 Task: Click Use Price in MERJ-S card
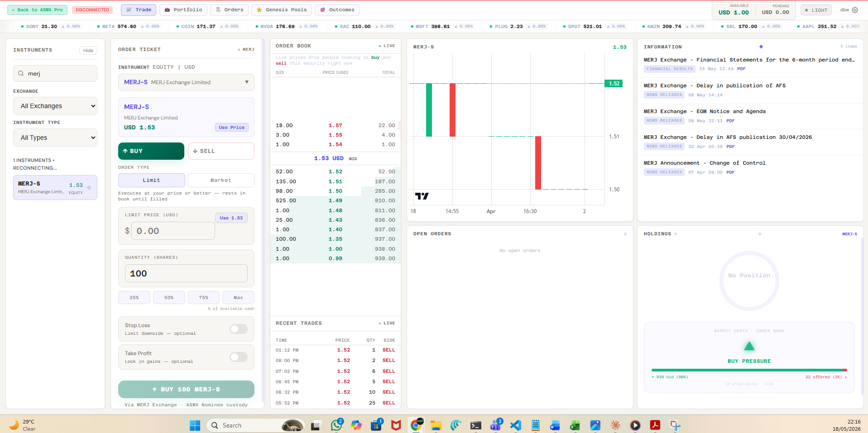[232, 128]
